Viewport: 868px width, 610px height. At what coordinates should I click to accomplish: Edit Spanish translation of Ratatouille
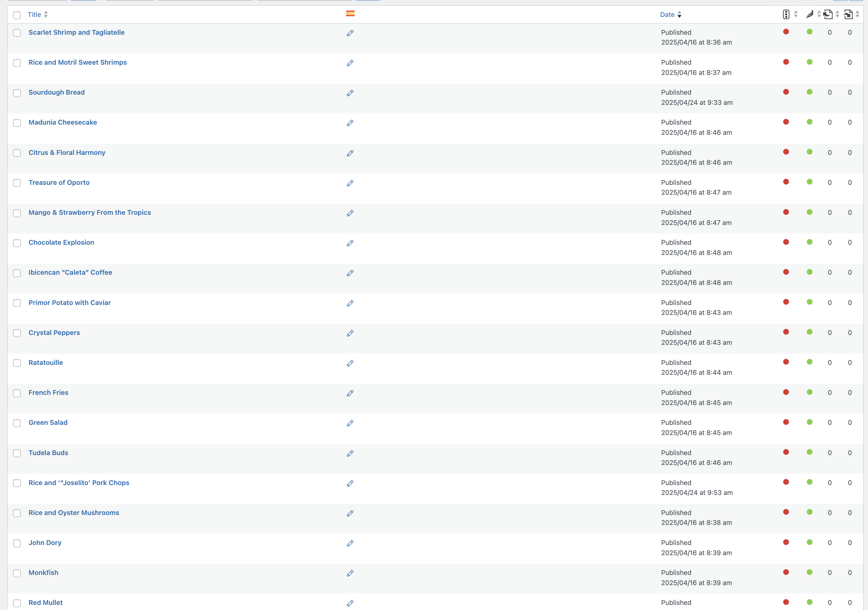pos(350,363)
